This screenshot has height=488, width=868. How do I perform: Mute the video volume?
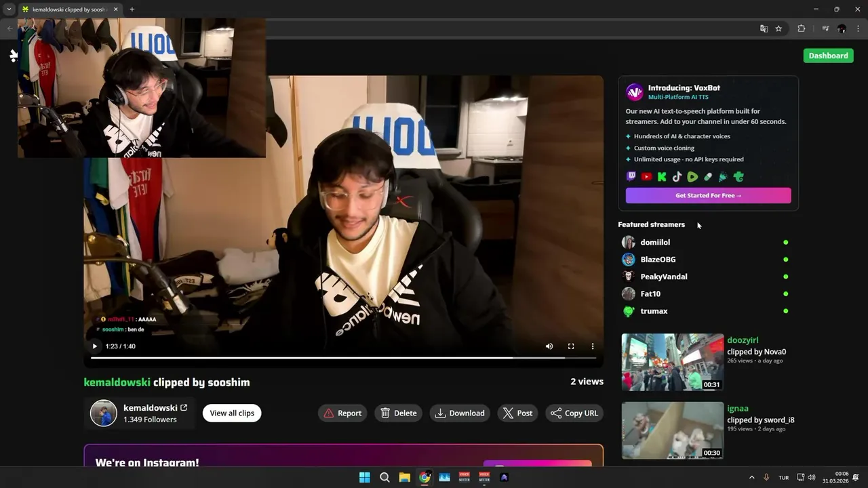[549, 346]
